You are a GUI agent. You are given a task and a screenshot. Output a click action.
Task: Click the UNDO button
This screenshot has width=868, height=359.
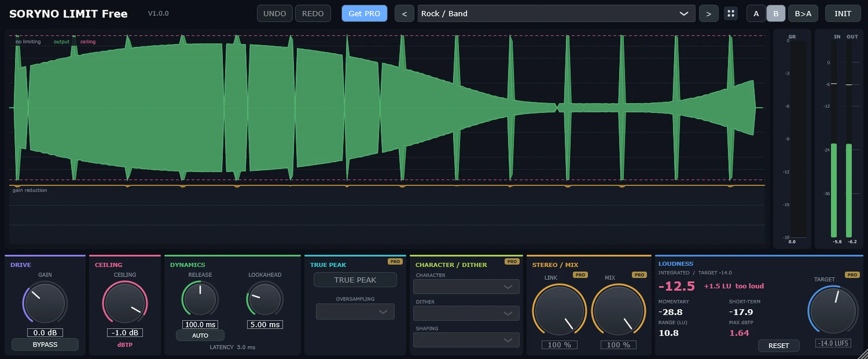coord(275,14)
